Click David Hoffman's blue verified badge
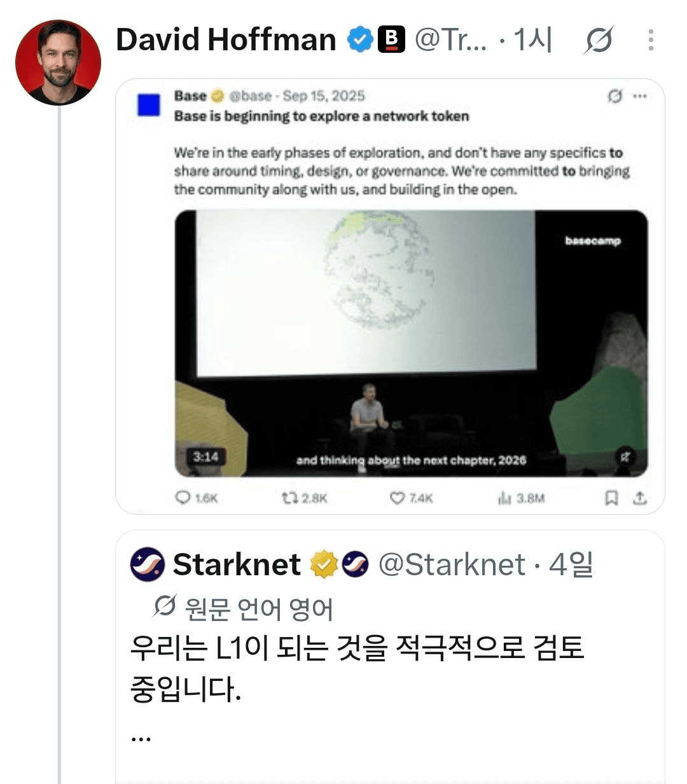 pos(360,40)
